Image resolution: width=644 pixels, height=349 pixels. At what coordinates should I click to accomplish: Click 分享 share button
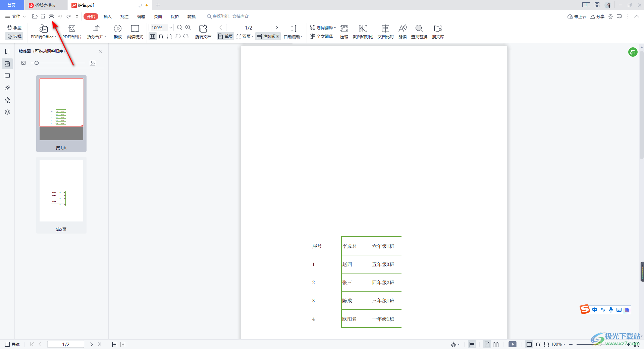click(x=597, y=16)
